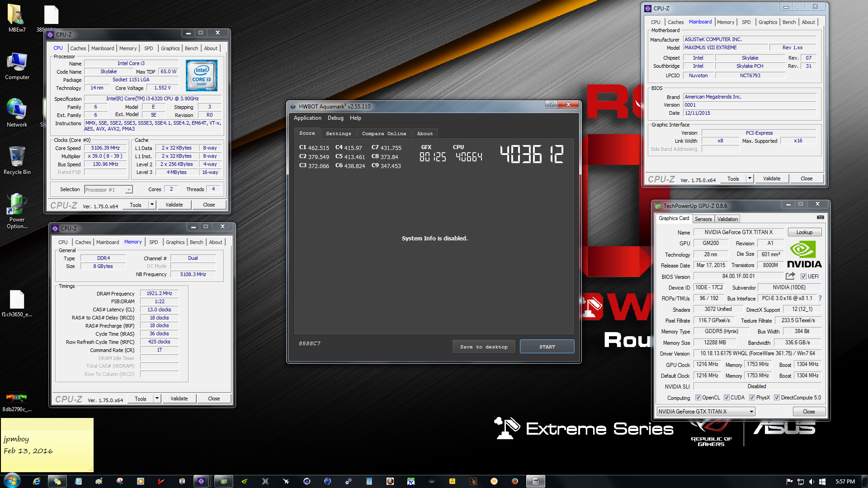The height and width of the screenshot is (488, 868).
Task: Click the Core Speed value 5106.39 MHz
Action: [105, 148]
